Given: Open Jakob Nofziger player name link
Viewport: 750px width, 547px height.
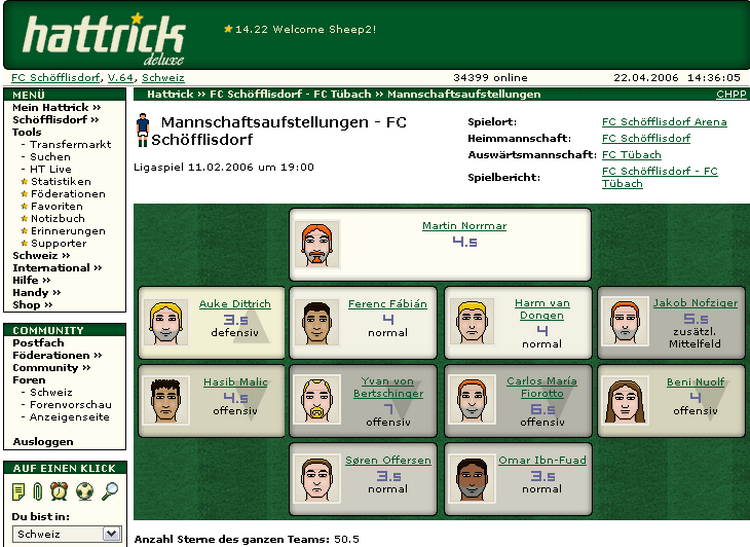Looking at the screenshot, I should click(695, 303).
